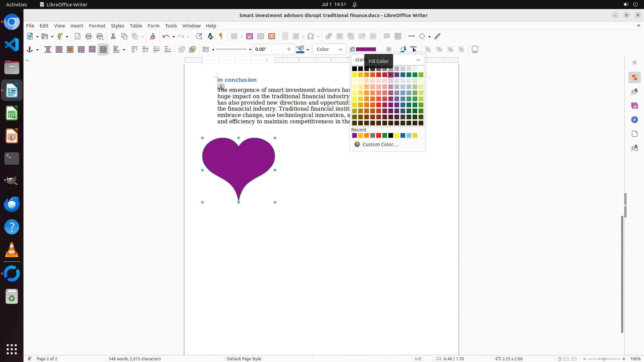Click the Custom Color... button
Viewport: 644px width, 362px height.
pos(380,144)
